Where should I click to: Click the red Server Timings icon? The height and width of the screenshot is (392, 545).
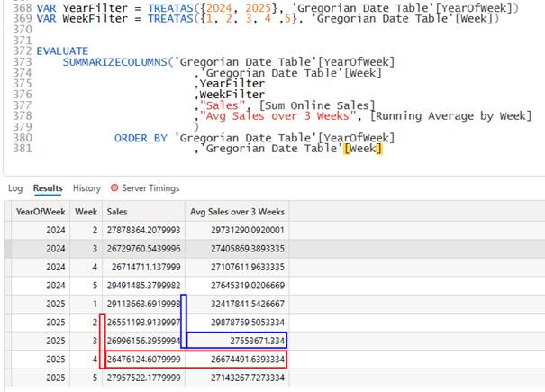[x=114, y=188]
